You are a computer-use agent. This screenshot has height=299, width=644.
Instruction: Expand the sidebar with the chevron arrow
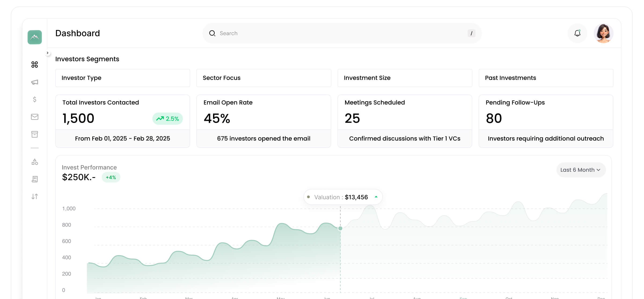[x=47, y=53]
